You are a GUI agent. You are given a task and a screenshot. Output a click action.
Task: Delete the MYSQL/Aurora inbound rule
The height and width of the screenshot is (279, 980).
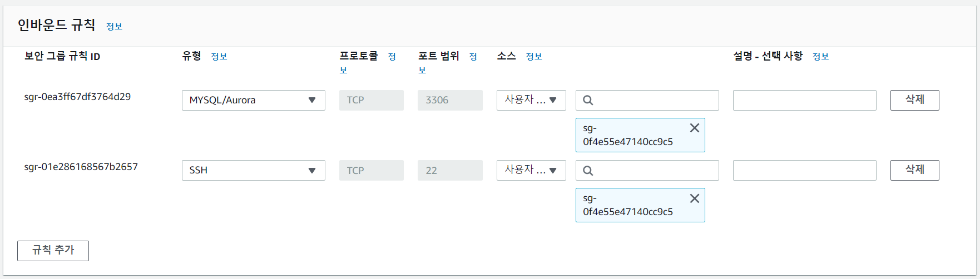tap(914, 101)
